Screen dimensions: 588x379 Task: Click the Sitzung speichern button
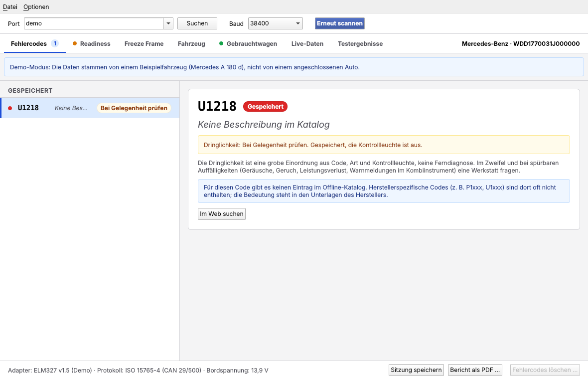coord(416,370)
